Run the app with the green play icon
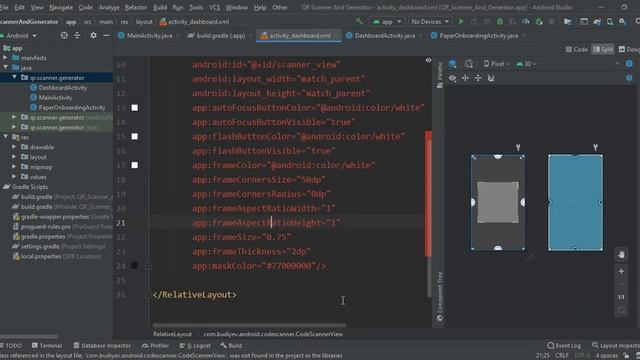The height and width of the screenshot is (360, 640). tap(461, 21)
